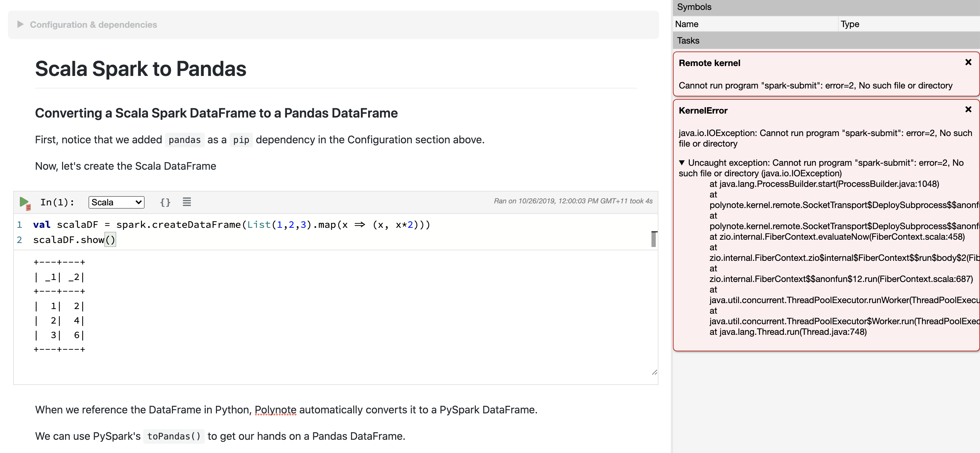Viewport: 980px width, 453px height.
Task: Click the 'Ran on 10/26/2019' timestamp
Action: [573, 201]
